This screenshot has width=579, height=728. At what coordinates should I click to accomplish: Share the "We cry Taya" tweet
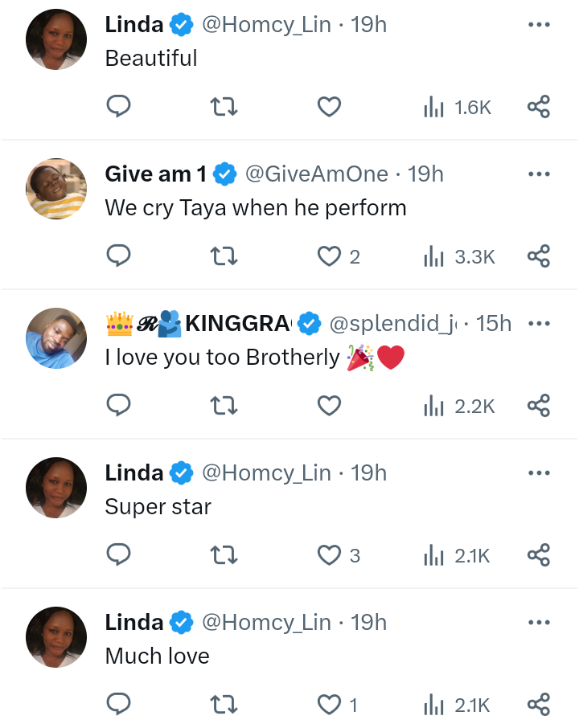(x=538, y=256)
